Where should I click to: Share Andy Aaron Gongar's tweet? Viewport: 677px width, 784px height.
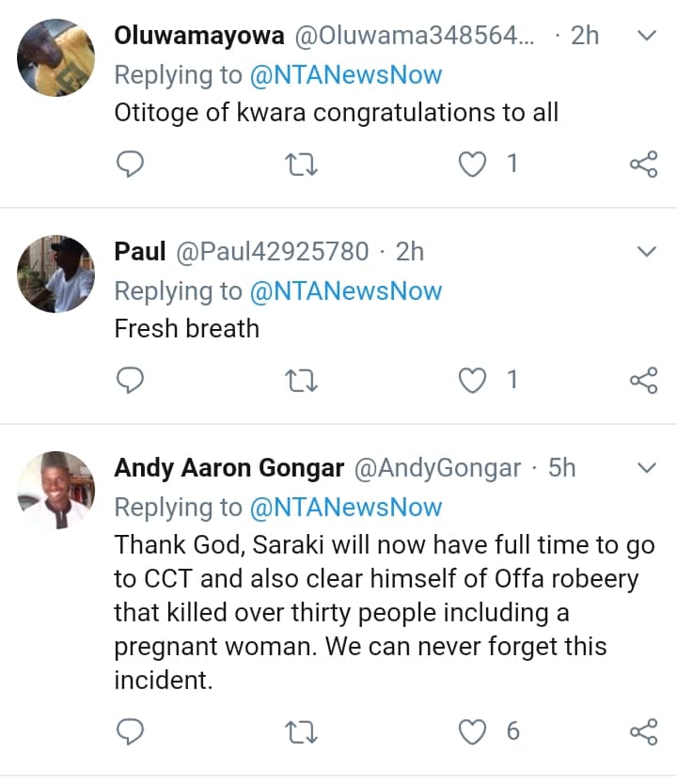tap(642, 731)
